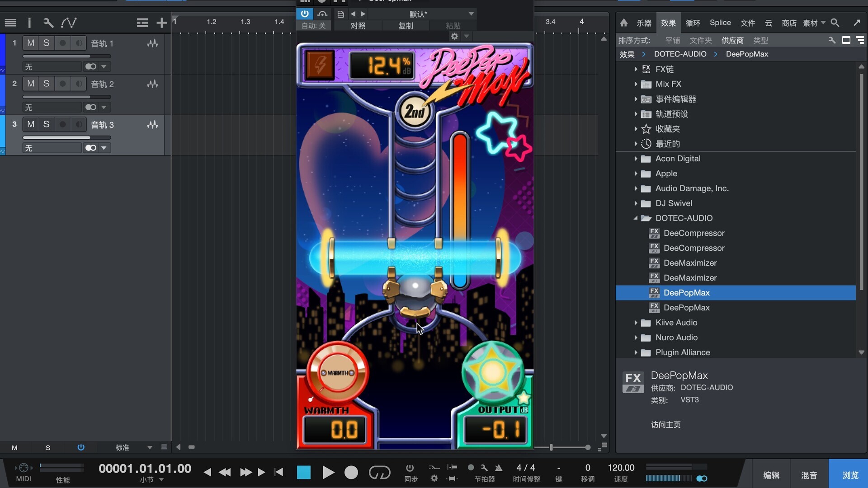Go to previous plugin preset arrow
Screen dimensions: 868x488
tap(353, 14)
